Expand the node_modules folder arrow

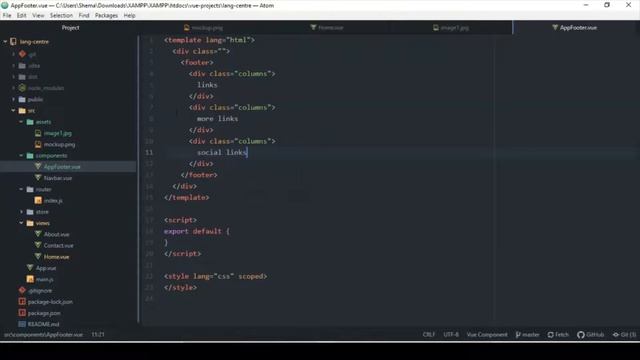(13, 88)
